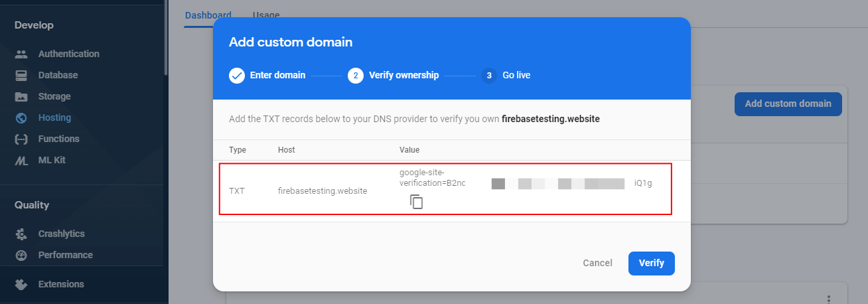This screenshot has height=304, width=868.
Task: Switch to the Usage tab
Action: point(266,15)
